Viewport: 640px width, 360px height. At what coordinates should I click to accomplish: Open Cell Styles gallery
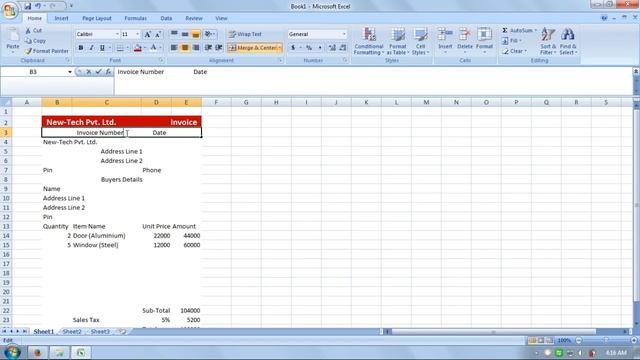[420, 41]
